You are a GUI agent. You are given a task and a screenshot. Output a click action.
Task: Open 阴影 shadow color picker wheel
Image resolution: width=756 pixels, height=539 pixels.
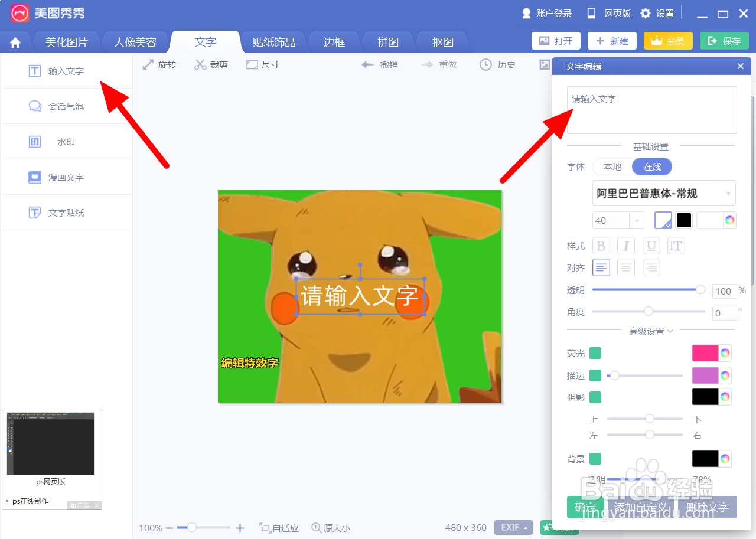point(725,397)
